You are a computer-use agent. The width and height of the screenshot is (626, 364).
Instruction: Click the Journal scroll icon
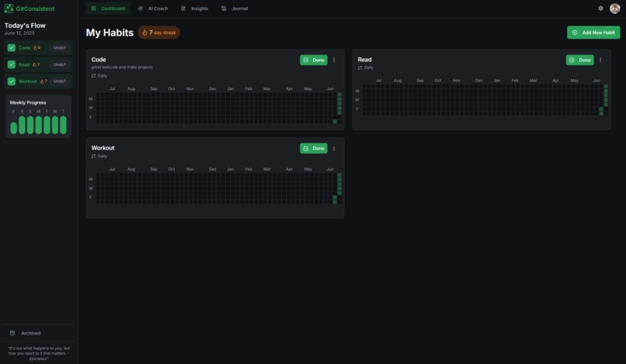point(224,9)
